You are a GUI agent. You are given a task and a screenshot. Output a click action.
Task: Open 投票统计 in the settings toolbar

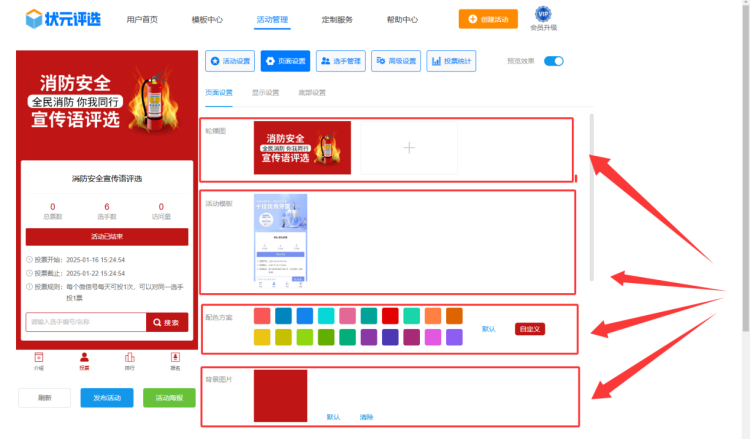point(451,61)
